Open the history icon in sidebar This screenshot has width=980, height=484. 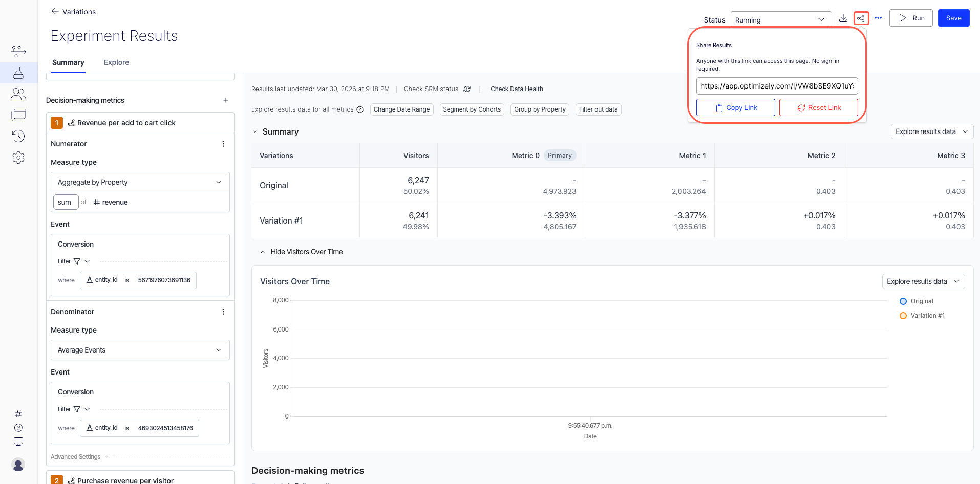tap(18, 136)
